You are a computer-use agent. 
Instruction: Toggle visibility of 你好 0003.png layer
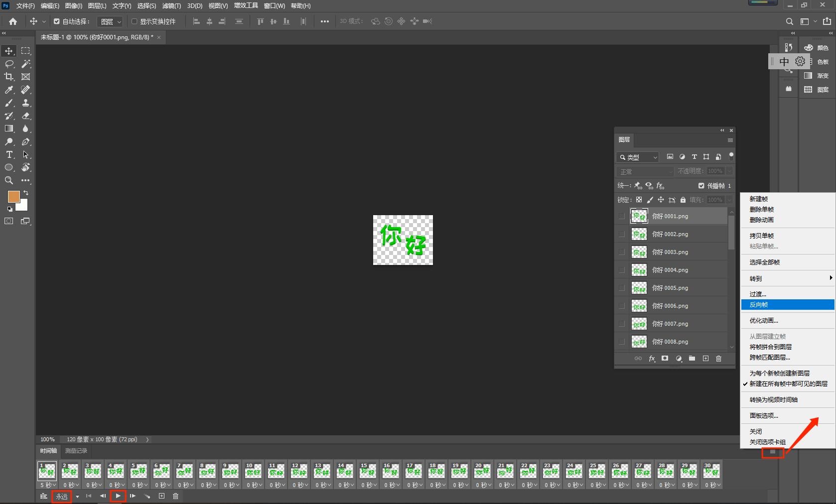[x=621, y=252]
